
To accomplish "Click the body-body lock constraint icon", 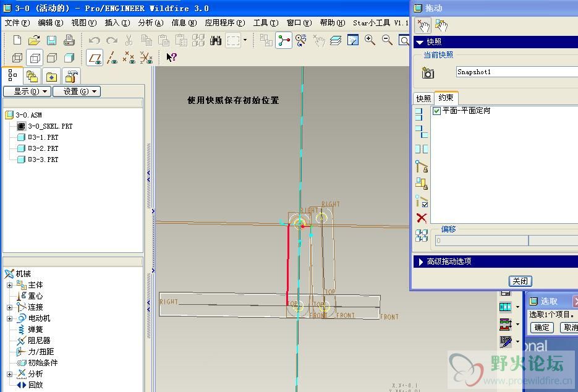I will click(422, 183).
